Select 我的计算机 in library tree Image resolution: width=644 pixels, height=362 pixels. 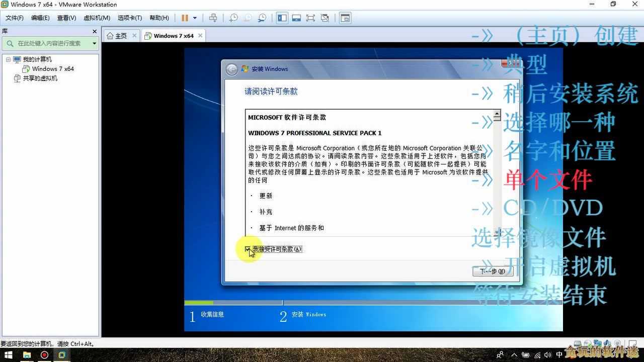(x=37, y=59)
